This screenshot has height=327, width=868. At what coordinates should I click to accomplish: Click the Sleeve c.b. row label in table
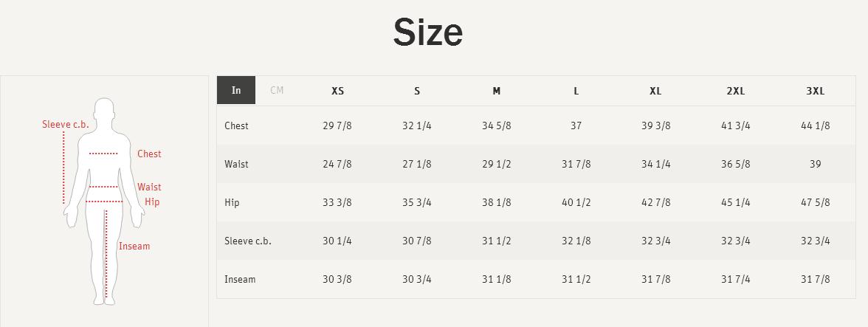pos(248,241)
